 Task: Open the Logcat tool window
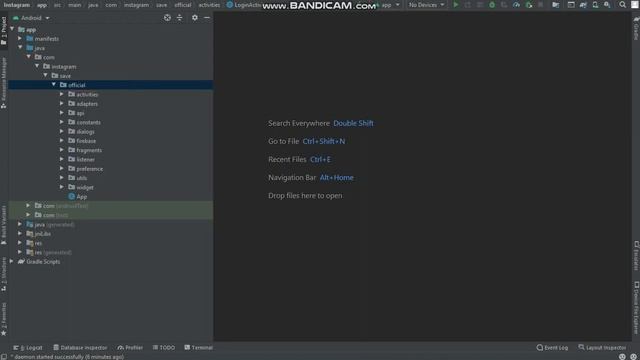coord(28,348)
